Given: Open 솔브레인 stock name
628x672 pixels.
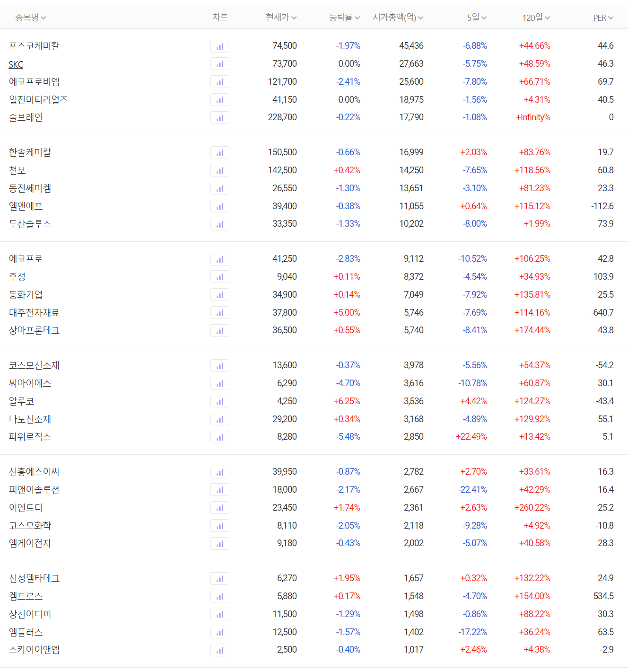Looking at the screenshot, I should coord(26,117).
